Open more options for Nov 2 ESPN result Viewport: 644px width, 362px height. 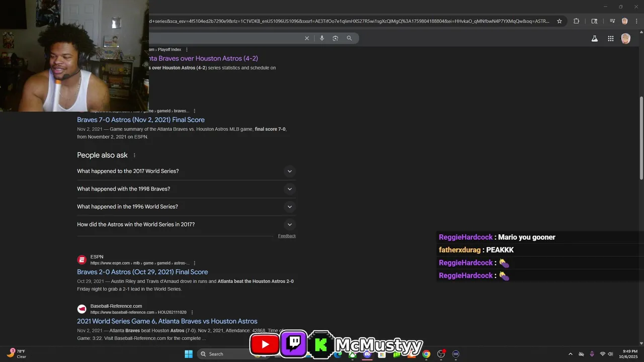pyautogui.click(x=194, y=111)
